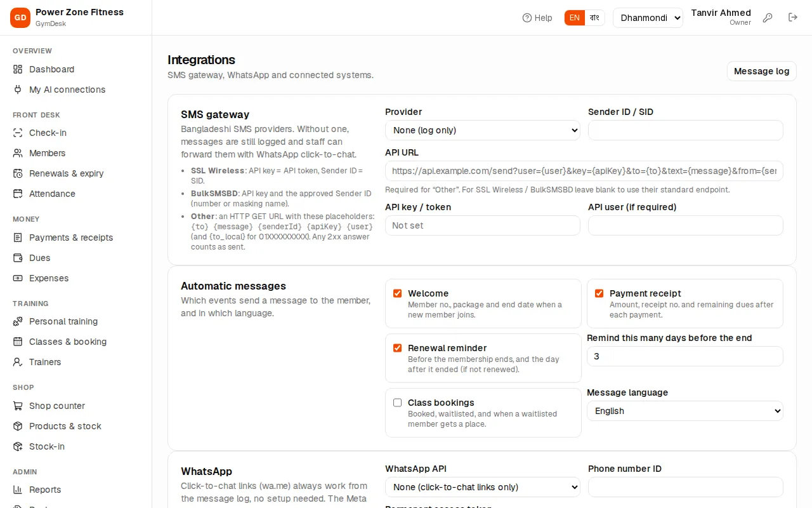
Task: Open Stock-in in the sidebar
Action: (x=76, y=446)
